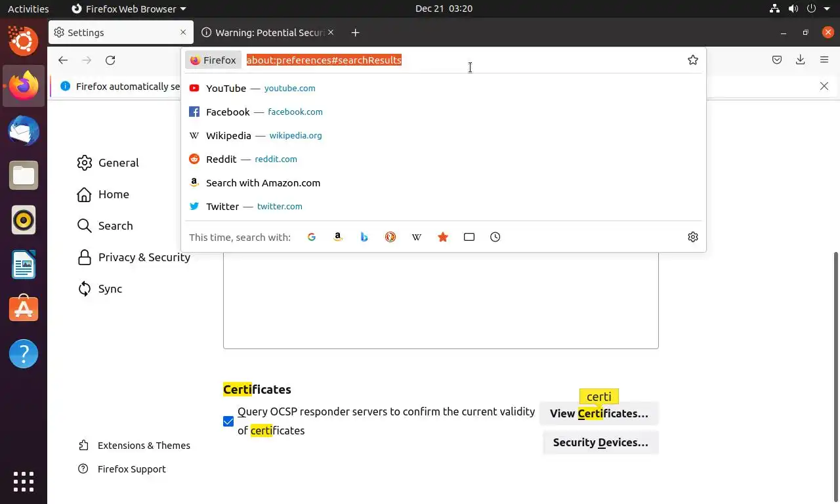Click the address bar URL text

[324, 60]
